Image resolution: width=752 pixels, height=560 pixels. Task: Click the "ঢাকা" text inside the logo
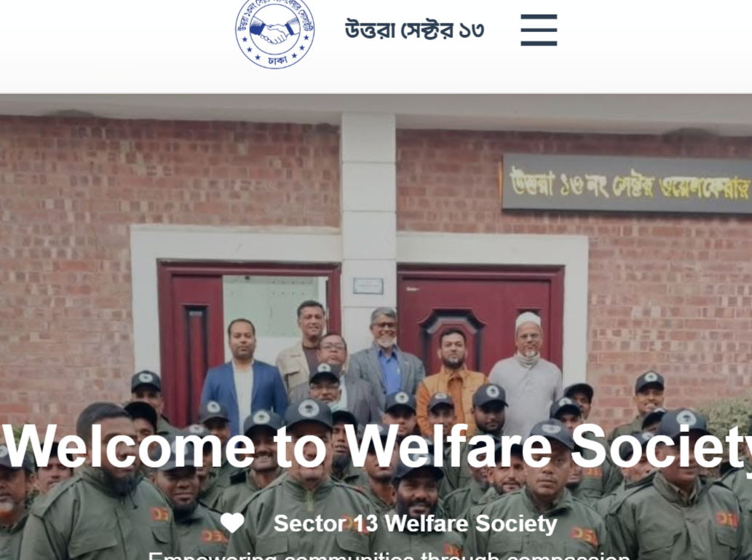277,61
